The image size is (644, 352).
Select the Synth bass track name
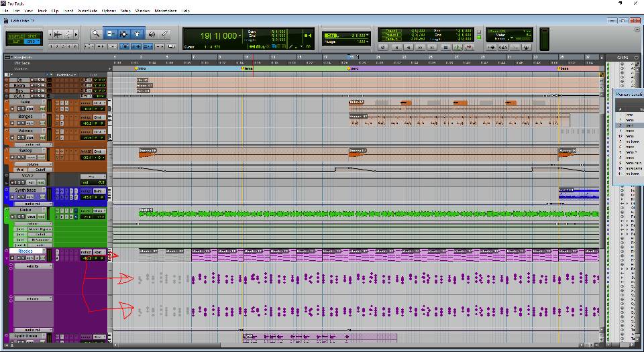pyautogui.click(x=25, y=190)
